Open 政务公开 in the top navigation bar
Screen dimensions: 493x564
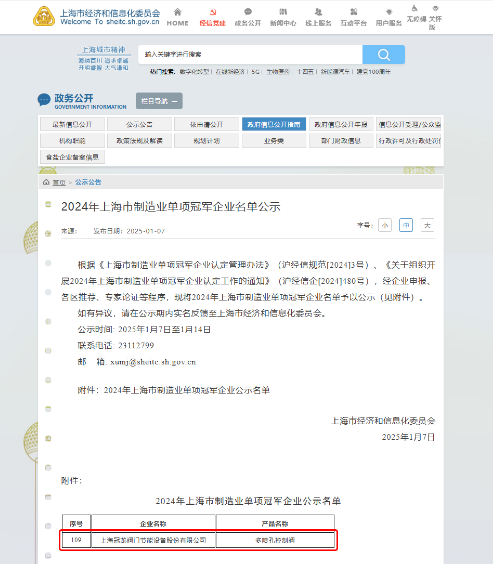(248, 17)
